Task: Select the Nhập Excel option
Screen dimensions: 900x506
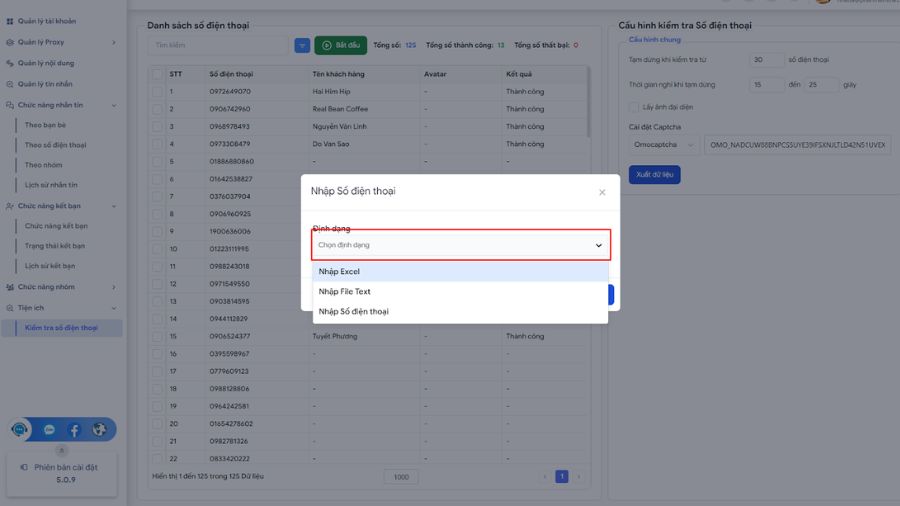Action: click(460, 272)
